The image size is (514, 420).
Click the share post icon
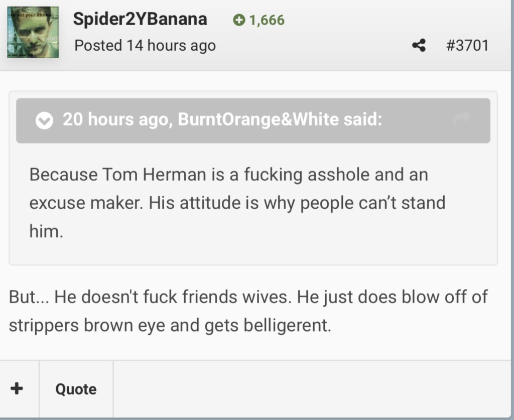(419, 46)
